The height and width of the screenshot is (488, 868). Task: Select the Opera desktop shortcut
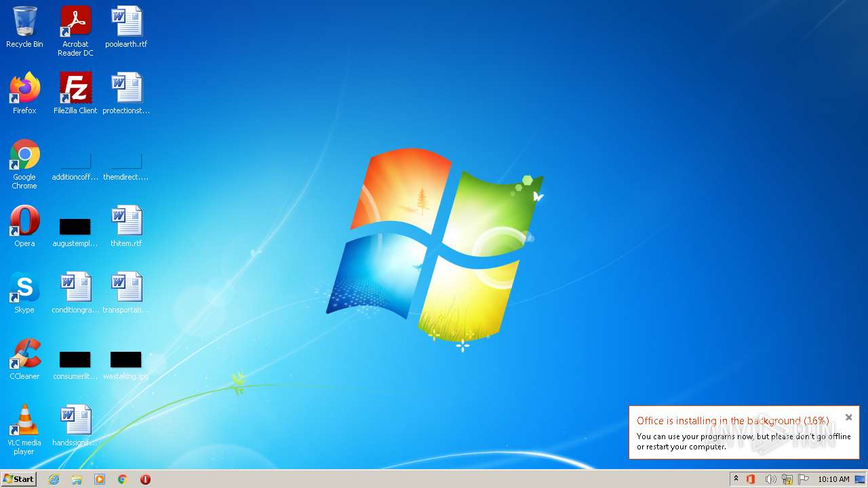24,226
